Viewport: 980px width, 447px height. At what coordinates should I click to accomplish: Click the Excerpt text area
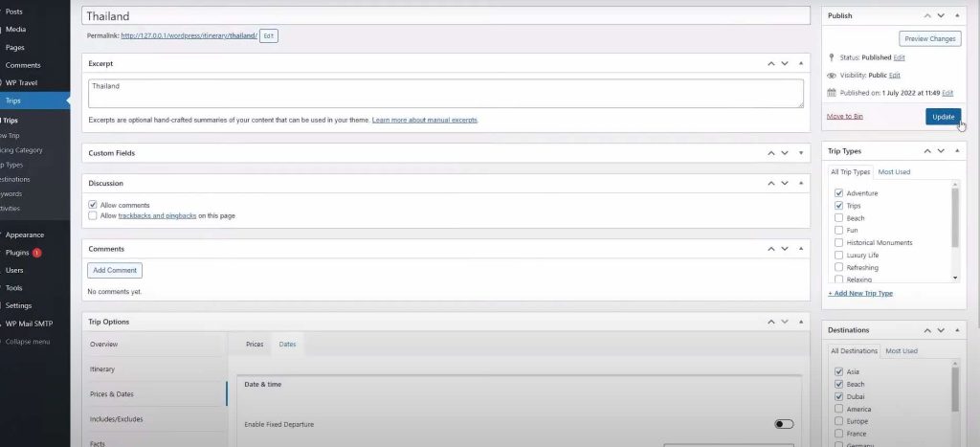[x=446, y=94]
